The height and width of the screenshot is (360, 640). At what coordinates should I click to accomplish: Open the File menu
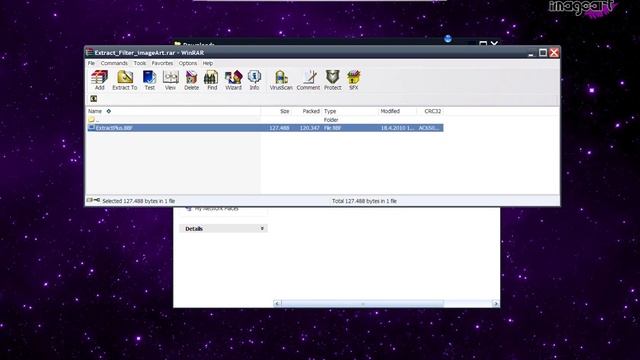[x=91, y=63]
